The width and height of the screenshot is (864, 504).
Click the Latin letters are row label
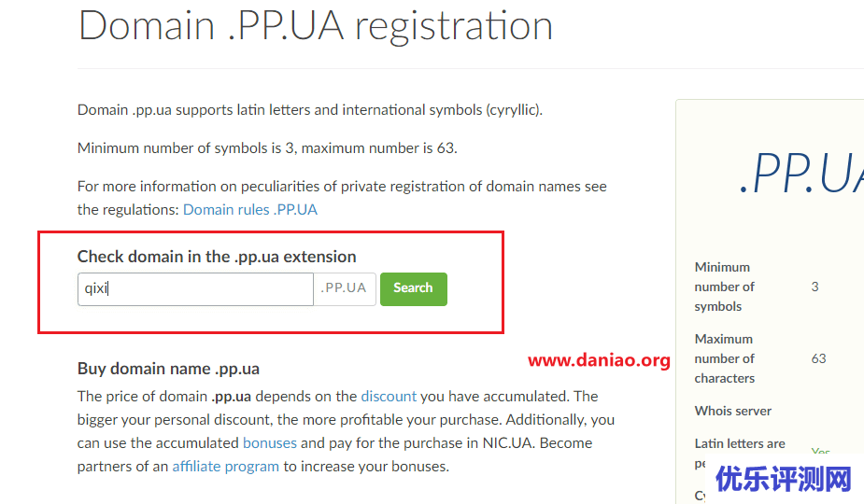[740, 443]
